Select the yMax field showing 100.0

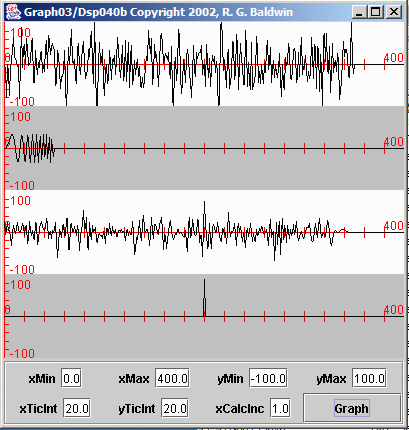[x=369, y=379]
